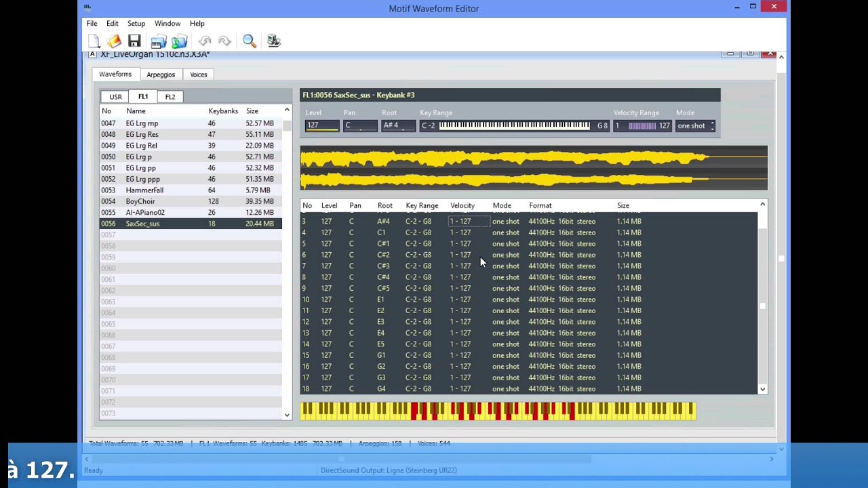Click the import audio folder icon

pyautogui.click(x=180, y=41)
